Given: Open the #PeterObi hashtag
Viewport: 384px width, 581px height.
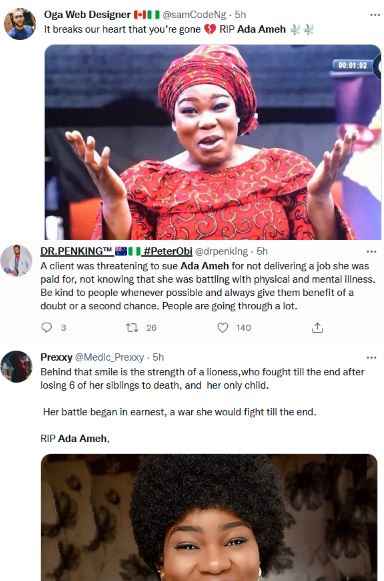Looking at the screenshot, I should [168, 251].
